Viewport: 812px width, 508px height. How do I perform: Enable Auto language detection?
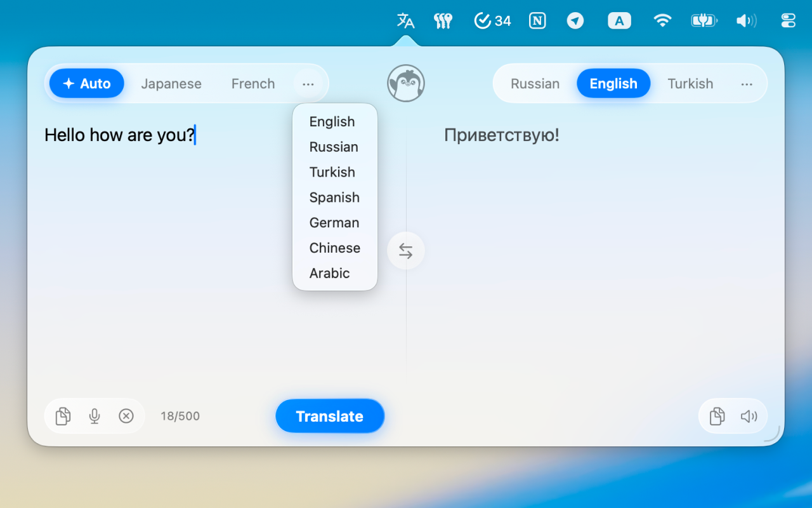pyautogui.click(x=86, y=83)
